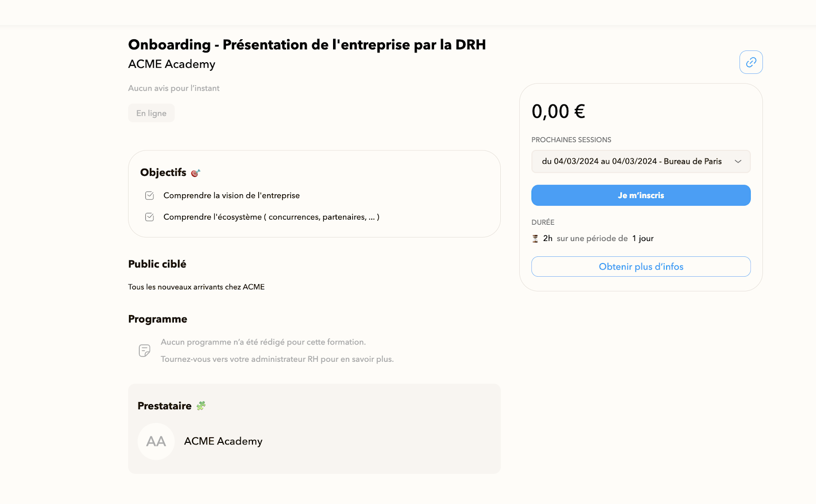Click the chevron arrow in session selector
The width and height of the screenshot is (816, 504).
[x=738, y=162]
